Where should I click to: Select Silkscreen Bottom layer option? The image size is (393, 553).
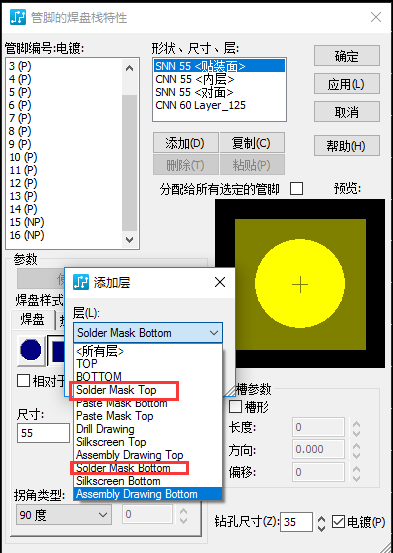tap(148, 481)
